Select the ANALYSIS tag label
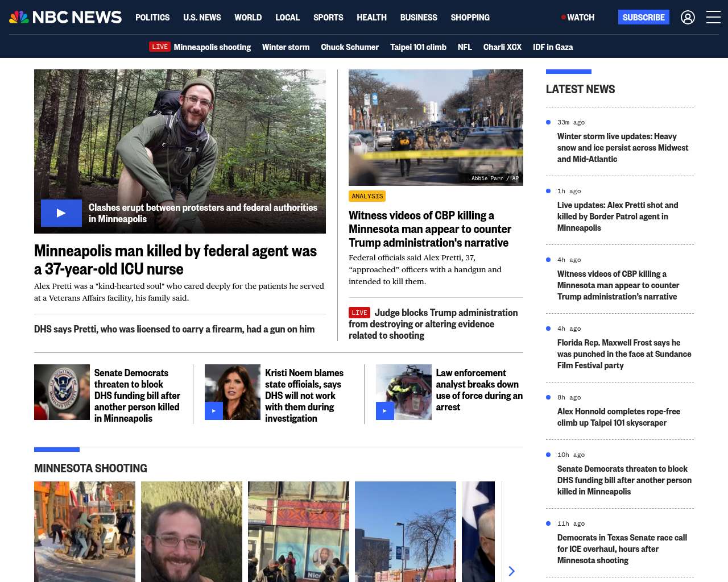This screenshot has height=582, width=728. [367, 196]
